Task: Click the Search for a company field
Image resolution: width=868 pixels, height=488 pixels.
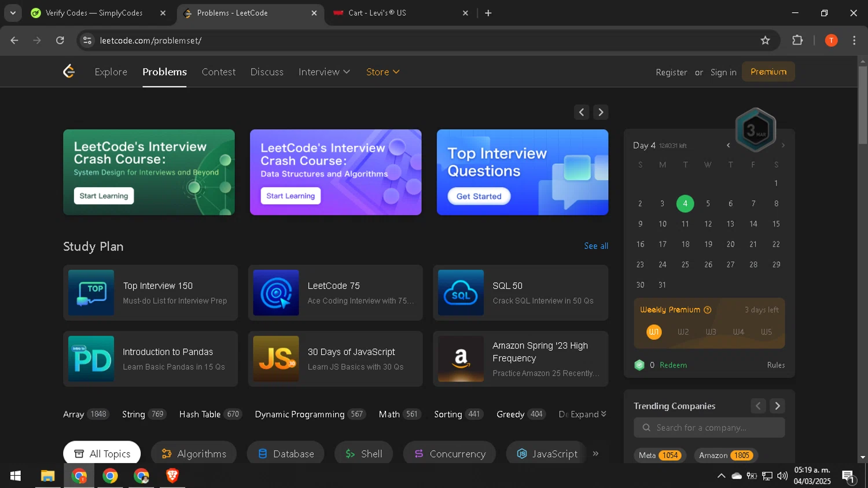Action: 709,428
